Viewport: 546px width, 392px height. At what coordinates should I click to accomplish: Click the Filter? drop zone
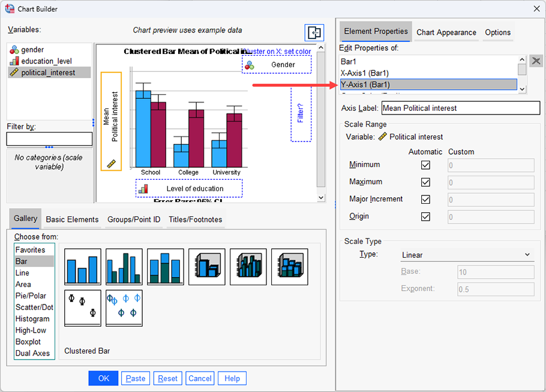pos(301,113)
